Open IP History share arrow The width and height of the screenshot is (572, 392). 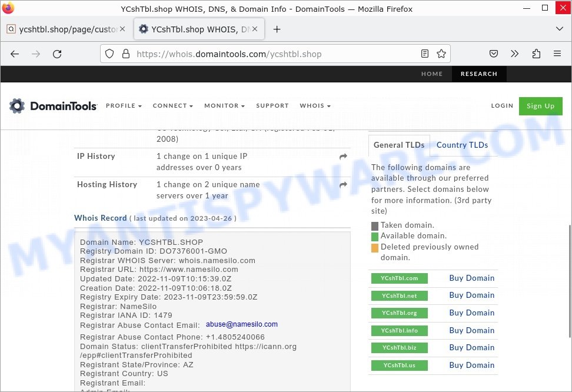click(x=343, y=157)
